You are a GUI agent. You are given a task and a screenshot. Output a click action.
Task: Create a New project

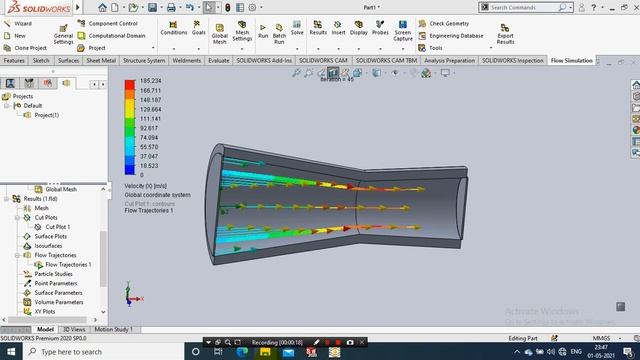click(15, 36)
